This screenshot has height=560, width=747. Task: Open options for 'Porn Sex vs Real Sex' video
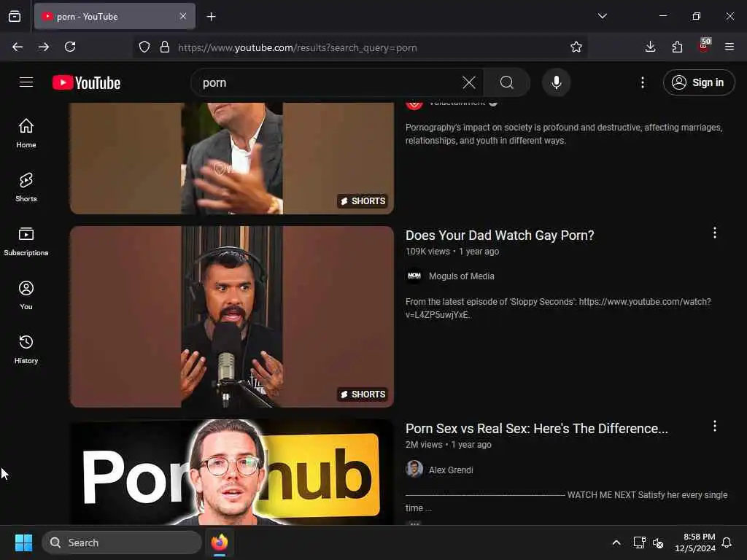[714, 426]
